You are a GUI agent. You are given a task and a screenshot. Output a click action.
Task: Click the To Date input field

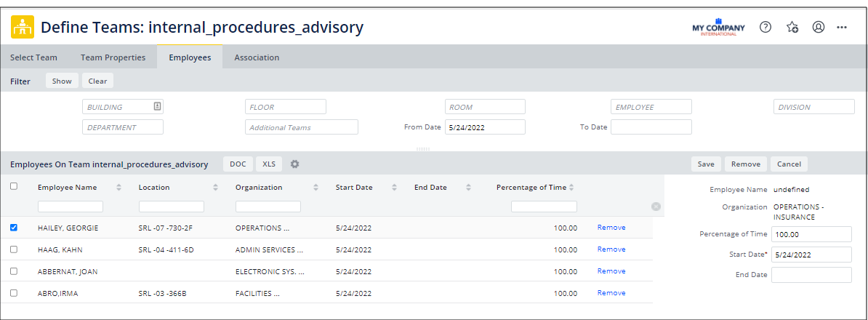[x=651, y=127]
